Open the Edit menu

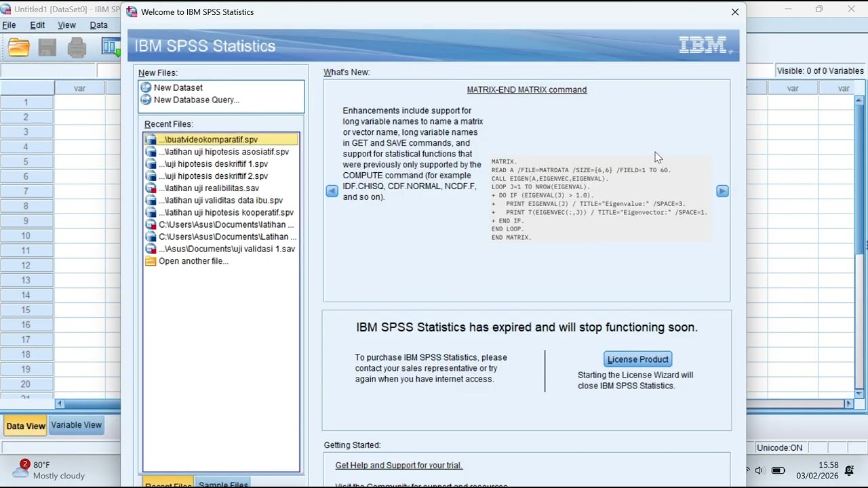pyautogui.click(x=37, y=25)
